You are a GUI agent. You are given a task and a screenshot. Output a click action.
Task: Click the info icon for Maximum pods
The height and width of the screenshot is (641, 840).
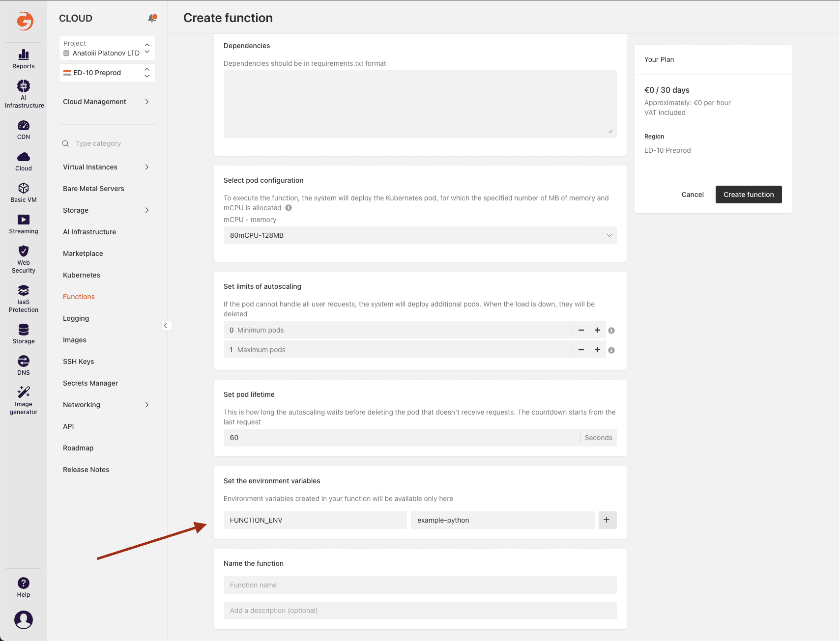click(x=611, y=350)
